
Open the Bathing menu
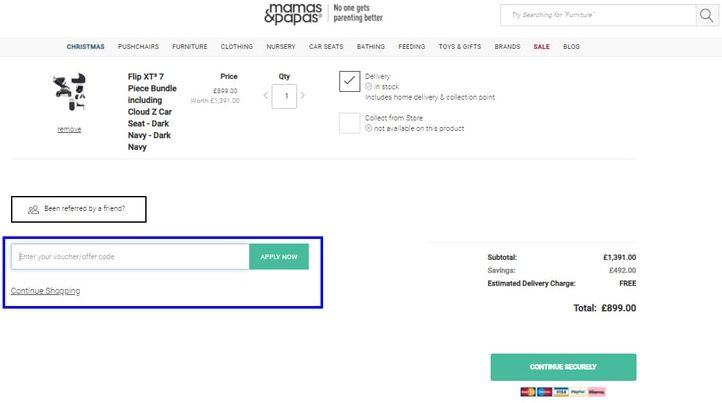click(x=371, y=47)
